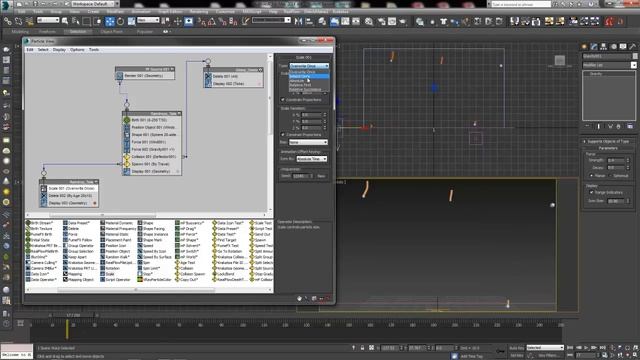Select the Planar force radio button
640x360 pixels.
click(x=592, y=176)
